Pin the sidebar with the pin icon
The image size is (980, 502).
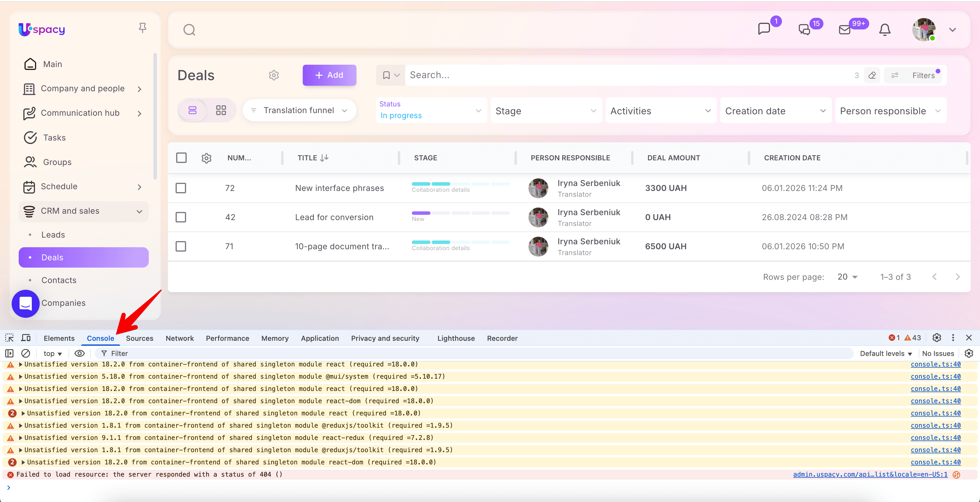142,28
